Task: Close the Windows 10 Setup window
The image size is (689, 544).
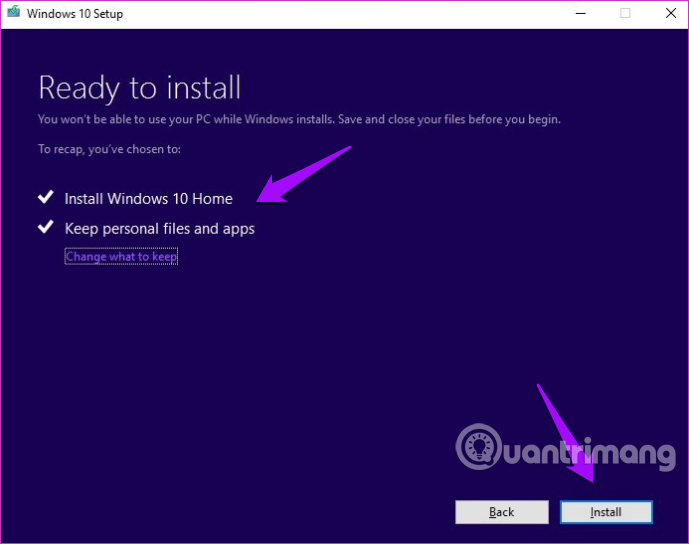Action: 671,13
